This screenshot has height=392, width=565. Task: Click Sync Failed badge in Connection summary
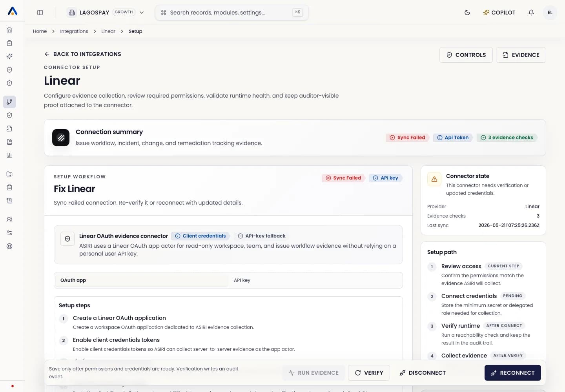tap(407, 138)
